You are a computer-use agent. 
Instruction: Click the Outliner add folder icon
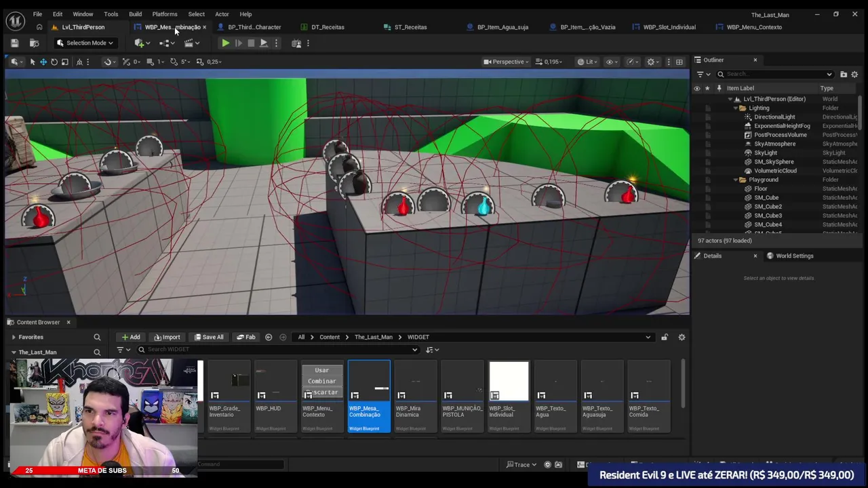tap(844, 74)
